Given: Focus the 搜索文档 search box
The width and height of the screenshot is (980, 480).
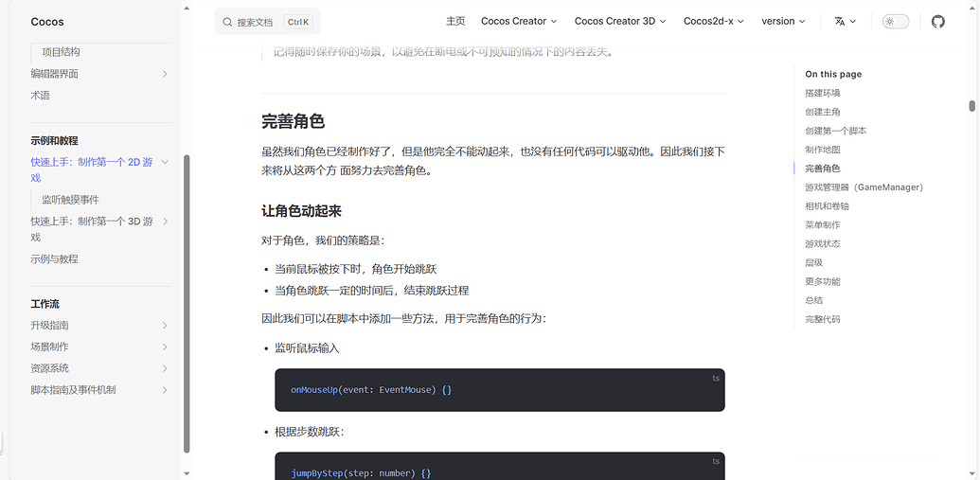Looking at the screenshot, I should coord(267,22).
